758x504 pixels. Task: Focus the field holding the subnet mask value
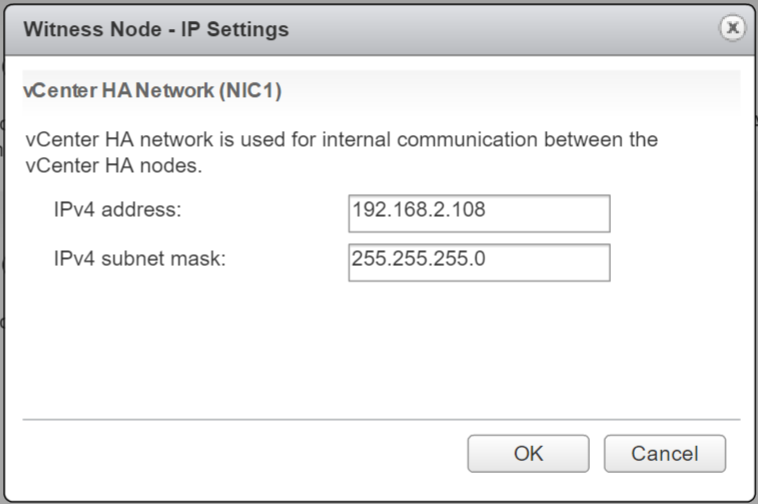tap(479, 262)
